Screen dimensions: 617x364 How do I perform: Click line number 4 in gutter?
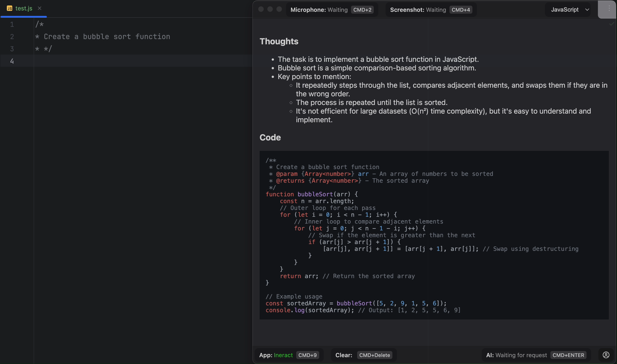(12, 61)
